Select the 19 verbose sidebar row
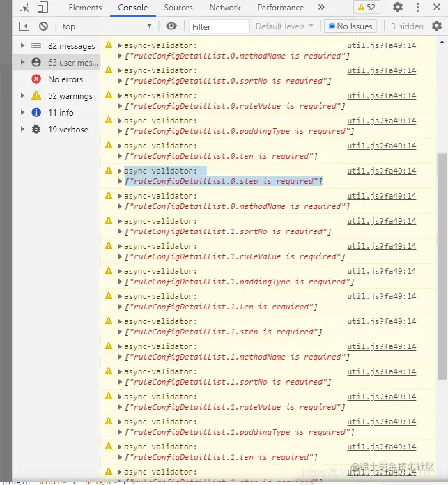The image size is (448, 485). point(56,130)
